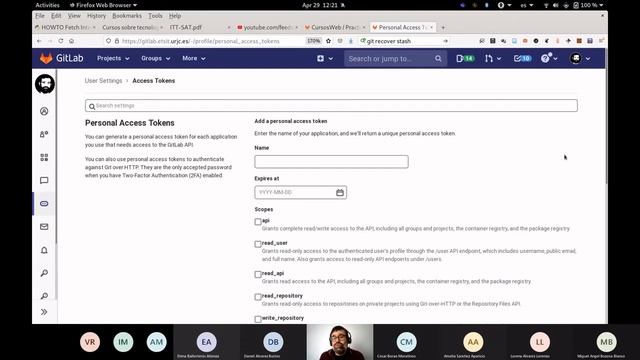Bookmark this page with star icon

pyautogui.click(x=328, y=41)
